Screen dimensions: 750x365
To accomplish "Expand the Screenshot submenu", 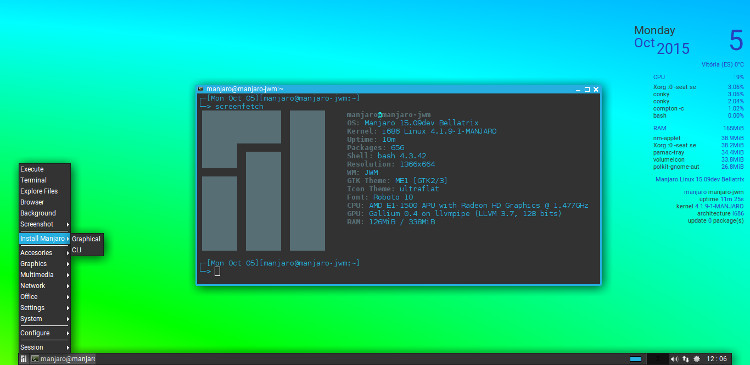I will pos(44,224).
